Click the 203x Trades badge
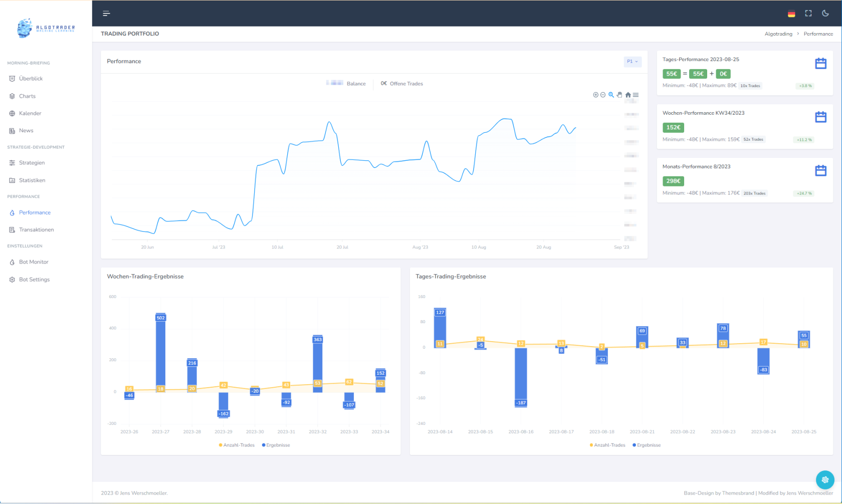 754,193
